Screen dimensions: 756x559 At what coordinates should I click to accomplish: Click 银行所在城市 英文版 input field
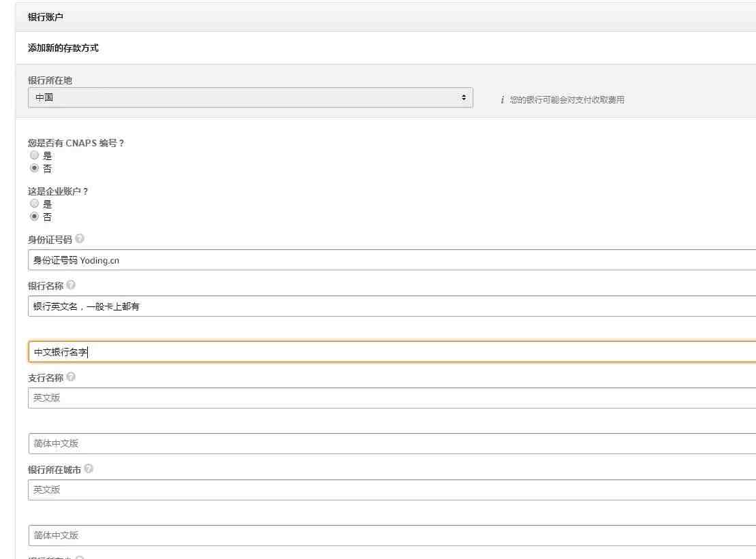click(392, 490)
